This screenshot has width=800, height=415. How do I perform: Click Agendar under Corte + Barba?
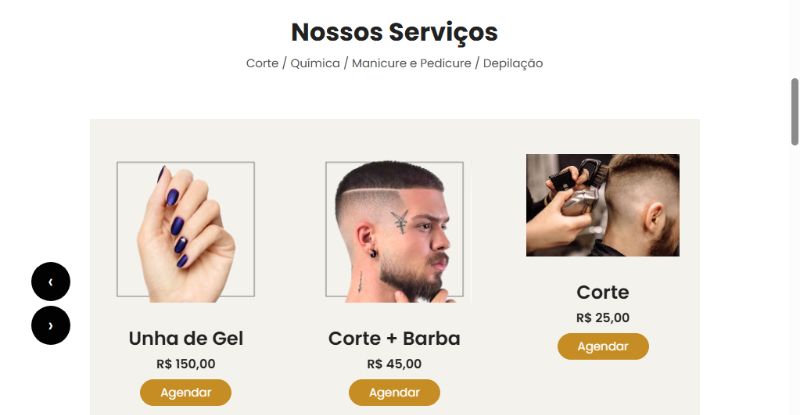[x=394, y=393]
